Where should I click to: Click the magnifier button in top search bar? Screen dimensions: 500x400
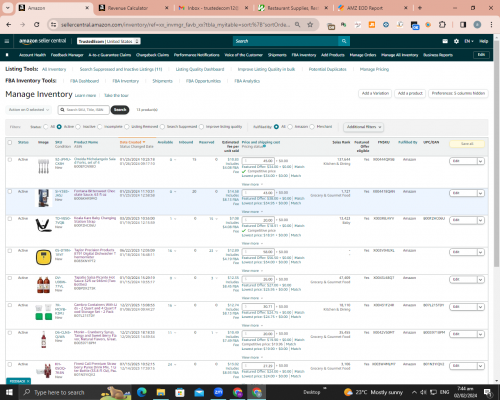click(344, 41)
